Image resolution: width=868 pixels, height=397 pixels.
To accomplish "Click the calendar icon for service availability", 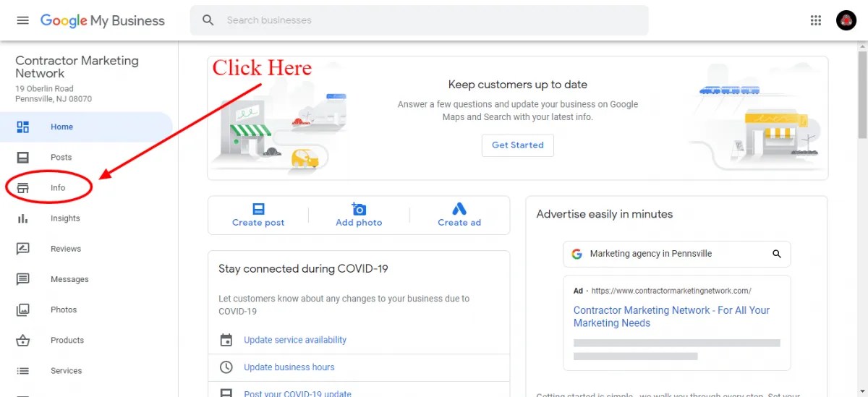I will pos(226,340).
